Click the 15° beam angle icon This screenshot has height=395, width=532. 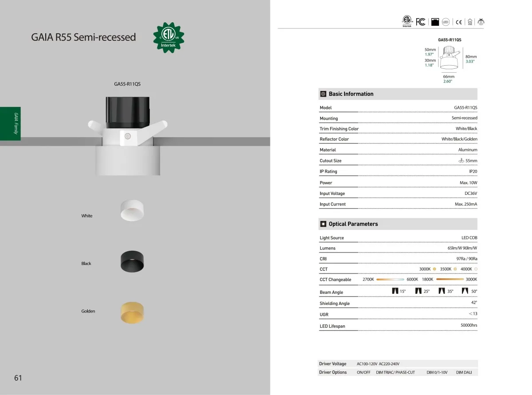(395, 291)
